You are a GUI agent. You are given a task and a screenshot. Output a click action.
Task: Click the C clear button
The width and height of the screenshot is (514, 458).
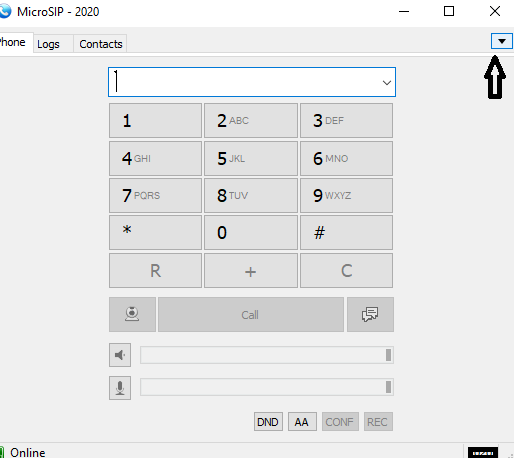coord(346,270)
